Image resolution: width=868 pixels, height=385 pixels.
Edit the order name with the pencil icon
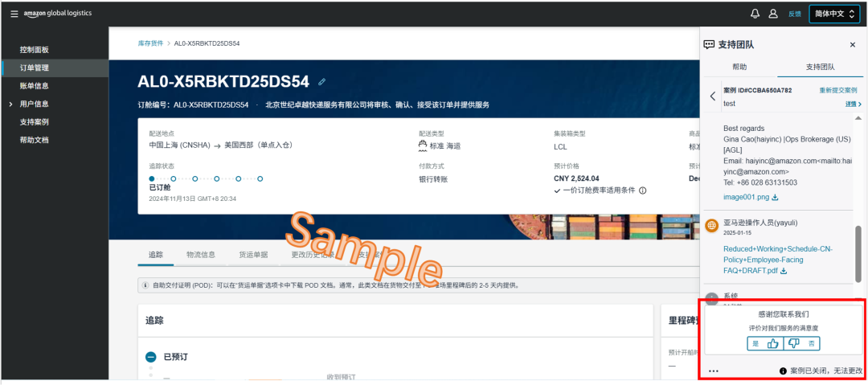[x=321, y=82]
